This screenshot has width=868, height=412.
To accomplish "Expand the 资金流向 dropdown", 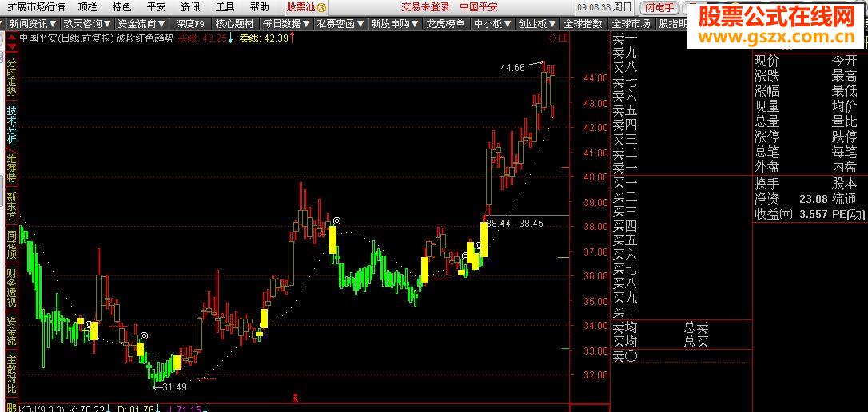I will pyautogui.click(x=141, y=24).
